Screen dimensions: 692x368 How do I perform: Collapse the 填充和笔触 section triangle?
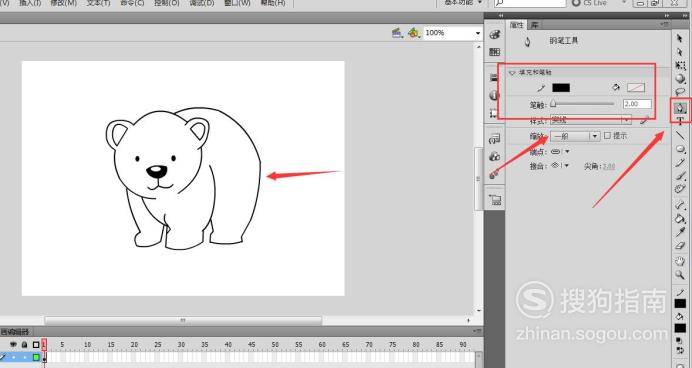tap(512, 72)
